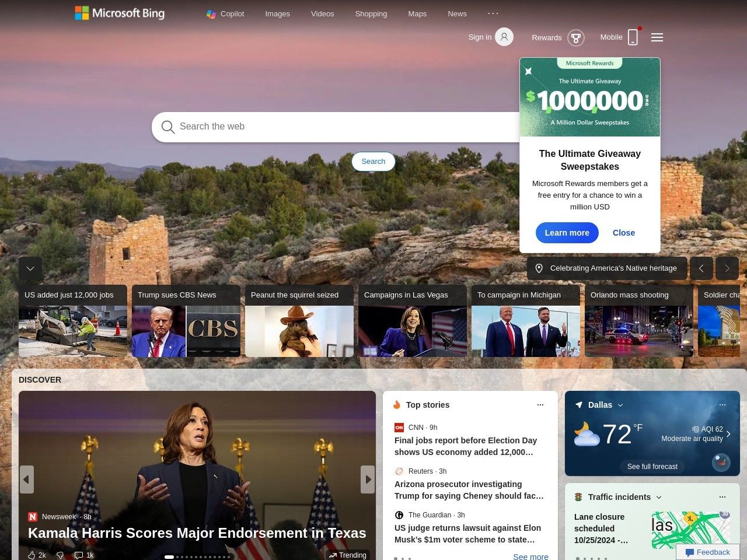Screen dimensions: 747x560
Task: Click the Trending badge
Action: tap(347, 555)
